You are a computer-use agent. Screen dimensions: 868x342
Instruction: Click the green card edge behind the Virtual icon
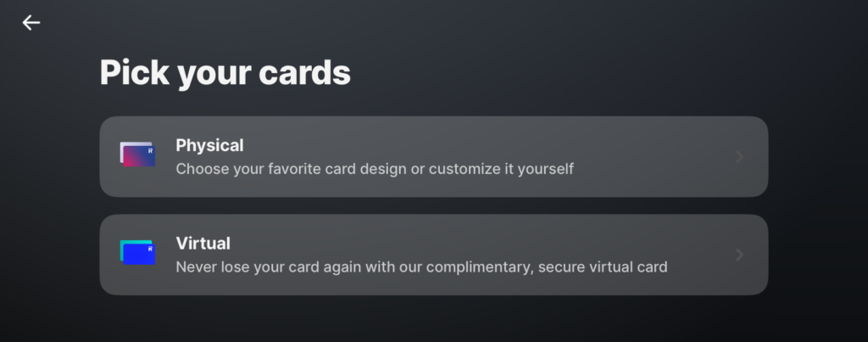[123, 244]
